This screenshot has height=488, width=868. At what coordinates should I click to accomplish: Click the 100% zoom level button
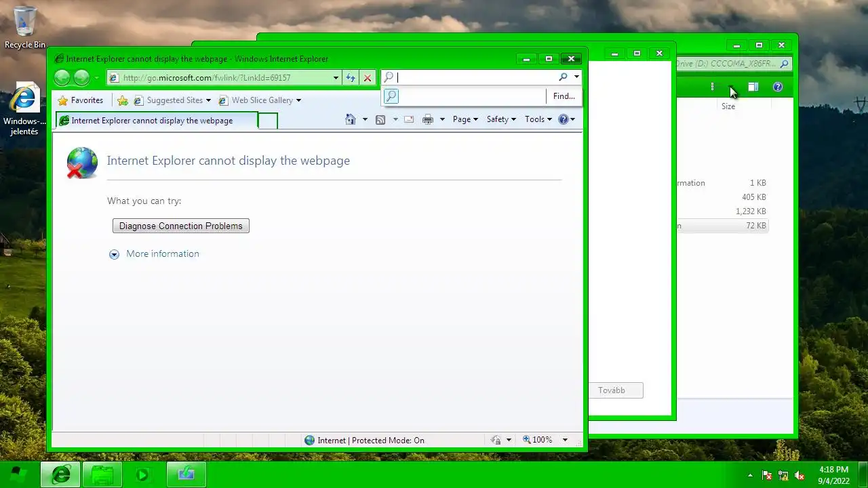(x=538, y=440)
